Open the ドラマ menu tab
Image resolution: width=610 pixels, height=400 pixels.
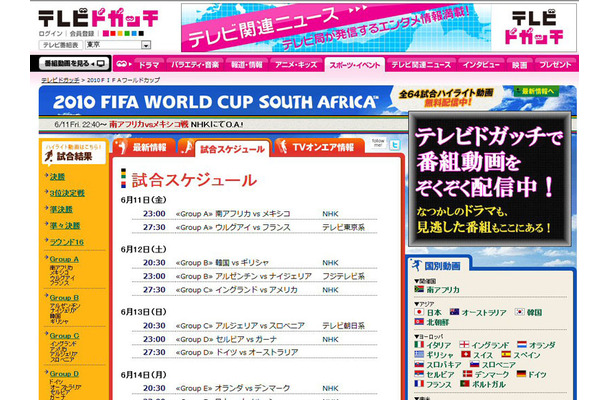tap(149, 65)
